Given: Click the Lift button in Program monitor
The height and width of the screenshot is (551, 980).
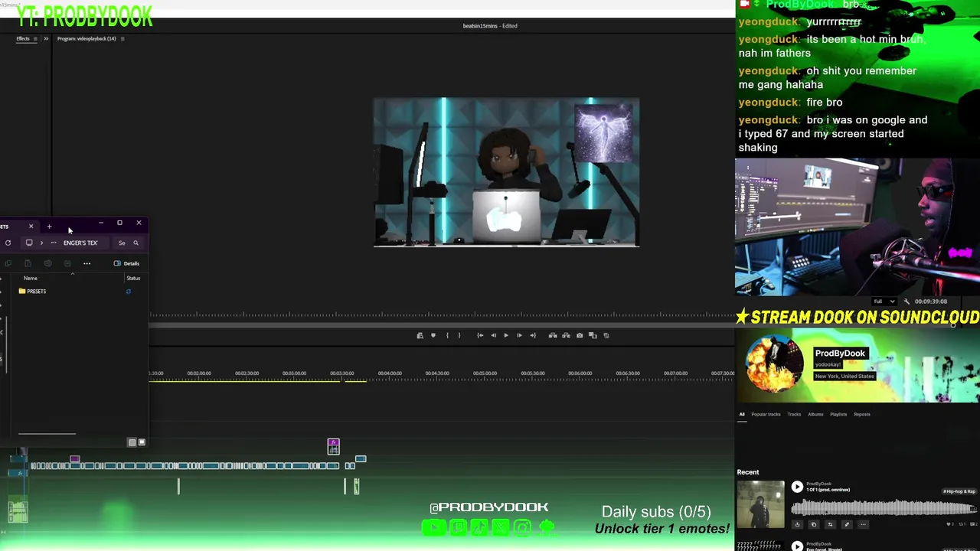Looking at the screenshot, I should (x=553, y=335).
